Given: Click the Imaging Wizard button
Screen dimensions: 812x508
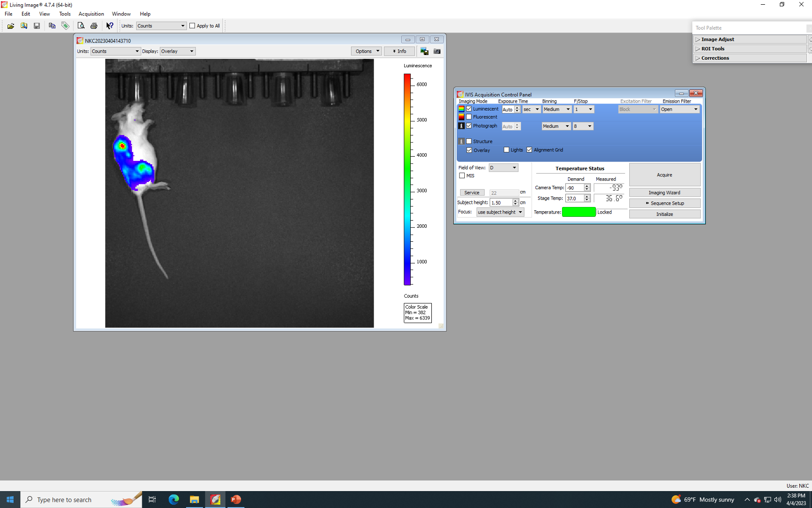Looking at the screenshot, I should (664, 193).
